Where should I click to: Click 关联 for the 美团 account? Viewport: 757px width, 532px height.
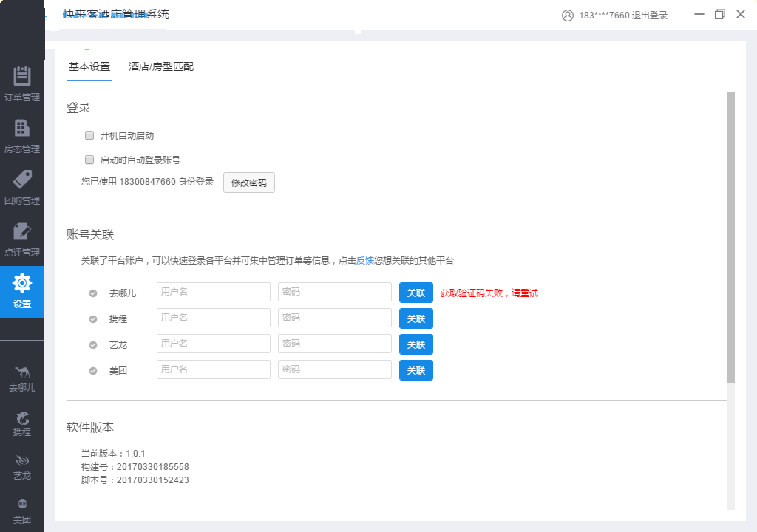tap(415, 370)
